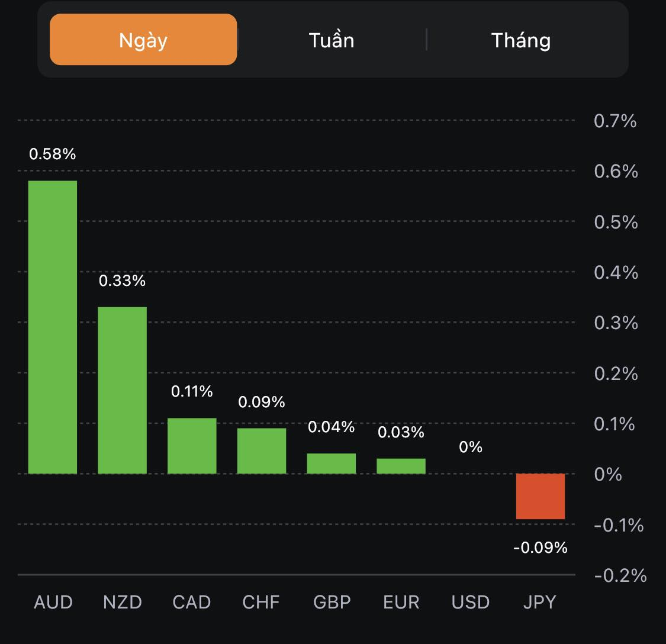Open the Tháng tab
The height and width of the screenshot is (644, 666).
[x=521, y=40]
